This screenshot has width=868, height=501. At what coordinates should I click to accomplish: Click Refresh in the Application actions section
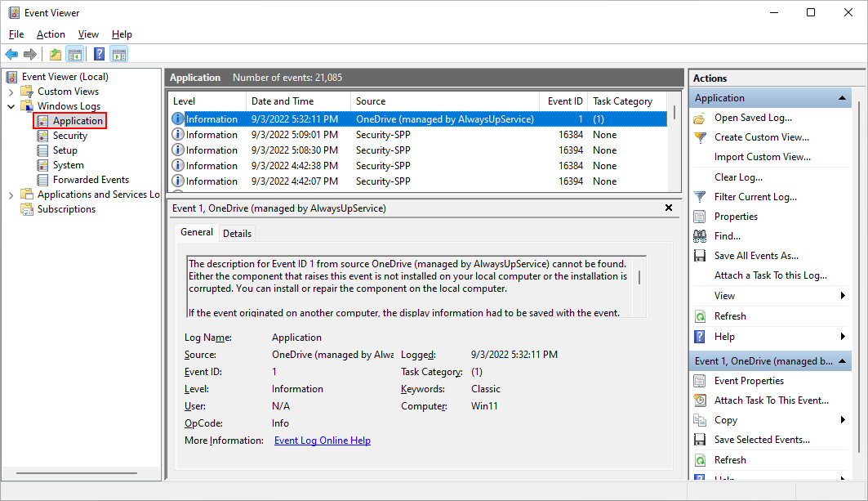(x=730, y=316)
